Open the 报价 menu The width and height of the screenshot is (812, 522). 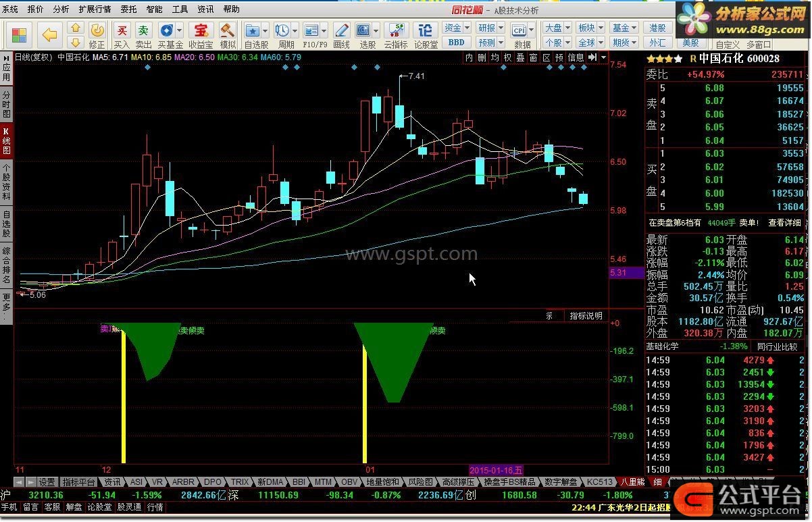point(35,9)
